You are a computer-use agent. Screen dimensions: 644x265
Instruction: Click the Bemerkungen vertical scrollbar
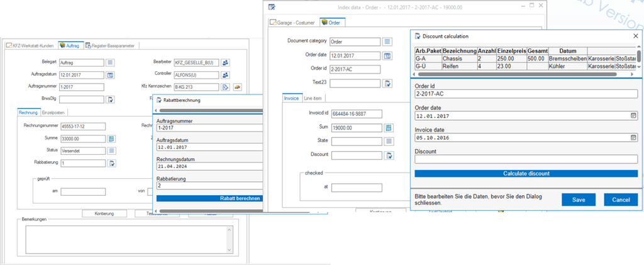click(229, 240)
